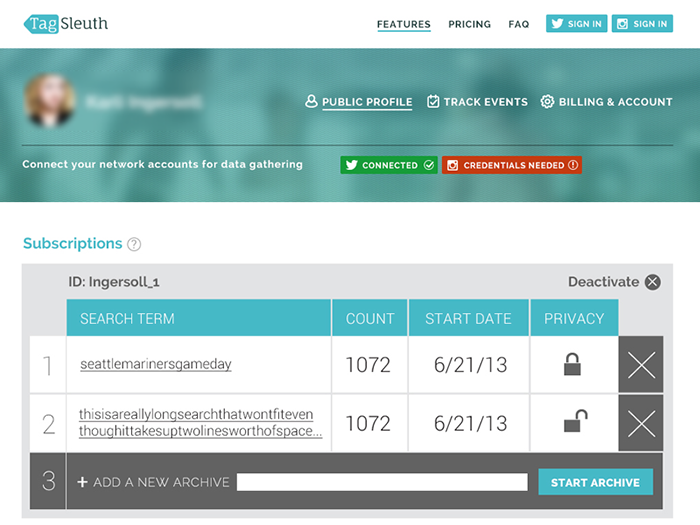This screenshot has width=700, height=525.
Task: Click the new archive text input field
Action: (382, 482)
